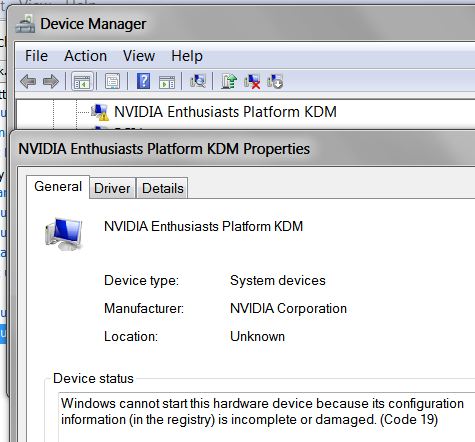This screenshot has height=442, width=475.
Task: Switch to the Details tab
Action: click(163, 188)
